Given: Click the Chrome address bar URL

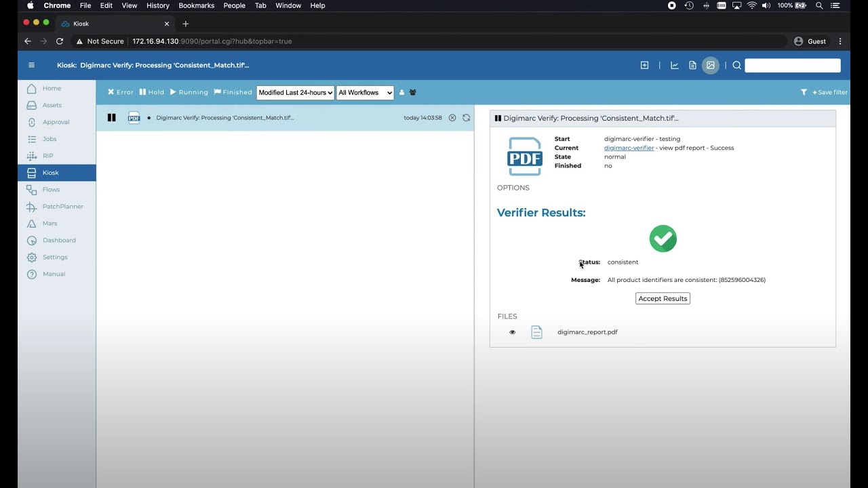Looking at the screenshot, I should (x=212, y=41).
